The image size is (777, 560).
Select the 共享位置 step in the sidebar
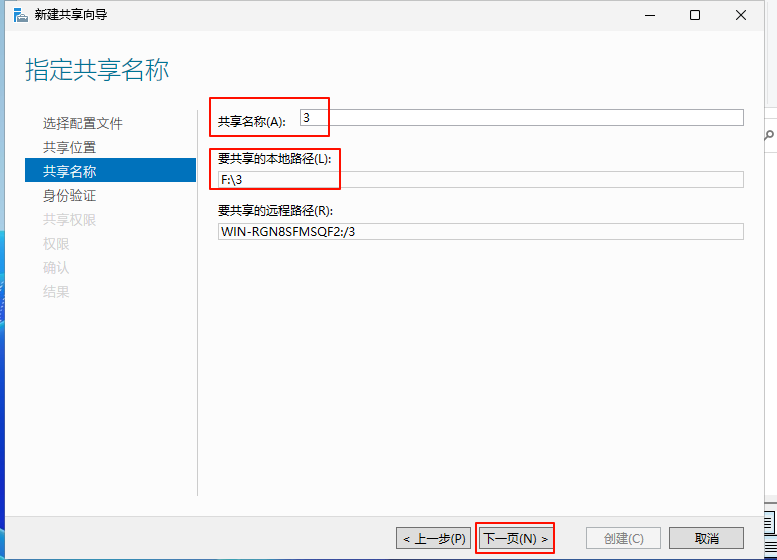pyautogui.click(x=70, y=147)
